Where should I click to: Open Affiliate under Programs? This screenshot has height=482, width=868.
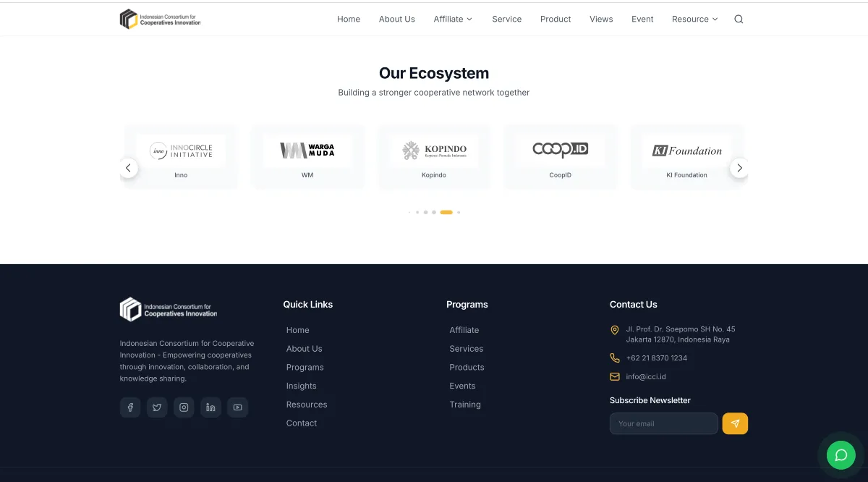464,330
